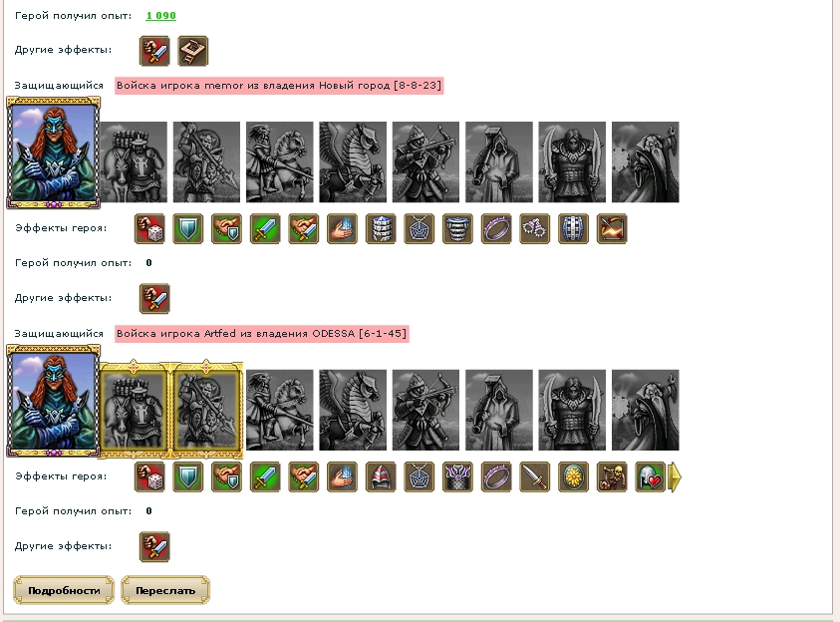Click the scroll icon in top other effects

click(193, 51)
